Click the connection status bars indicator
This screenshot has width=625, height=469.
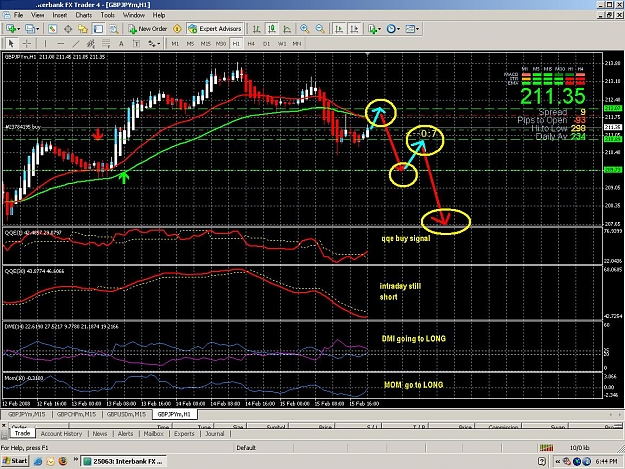pos(546,448)
